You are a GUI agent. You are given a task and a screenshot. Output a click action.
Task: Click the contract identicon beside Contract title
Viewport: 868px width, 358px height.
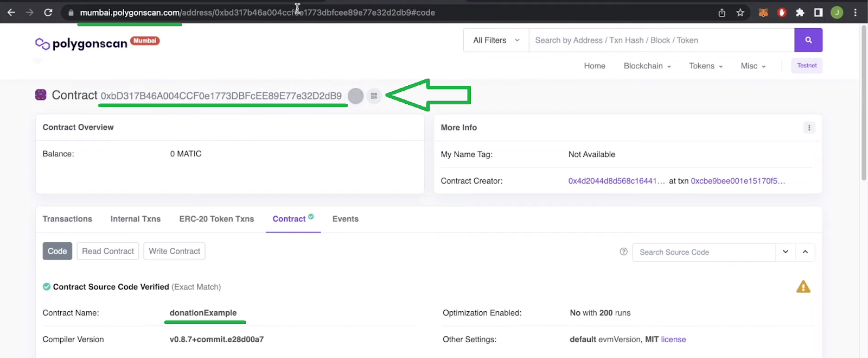(x=41, y=95)
